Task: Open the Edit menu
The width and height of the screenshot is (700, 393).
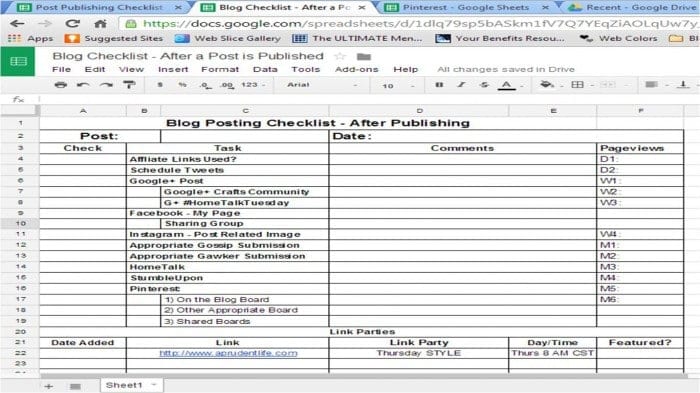Action: pos(95,69)
